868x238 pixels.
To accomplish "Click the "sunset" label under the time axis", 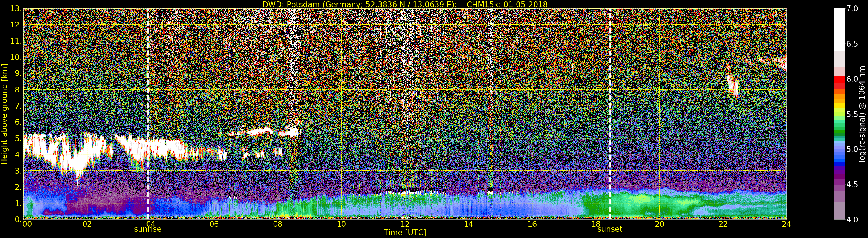I will pyautogui.click(x=610, y=229).
